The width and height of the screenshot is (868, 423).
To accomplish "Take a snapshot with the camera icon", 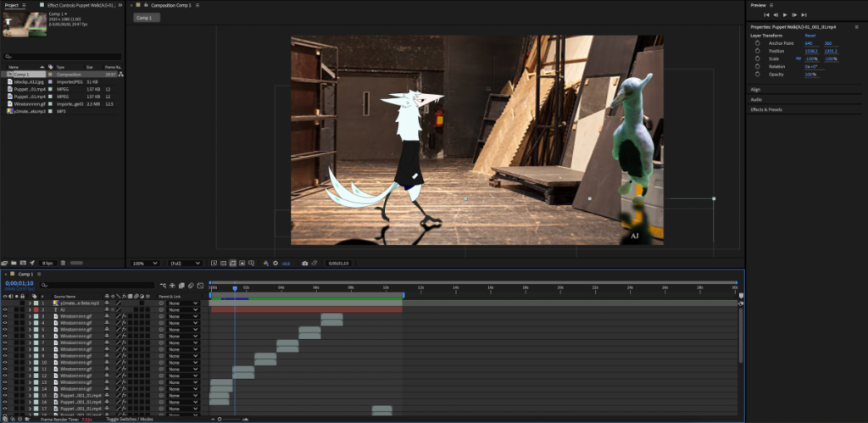I will click(x=305, y=264).
